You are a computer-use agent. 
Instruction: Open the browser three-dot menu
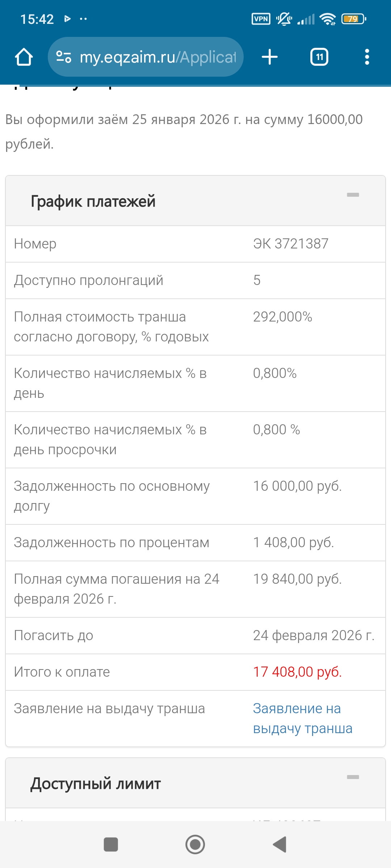[x=367, y=57]
